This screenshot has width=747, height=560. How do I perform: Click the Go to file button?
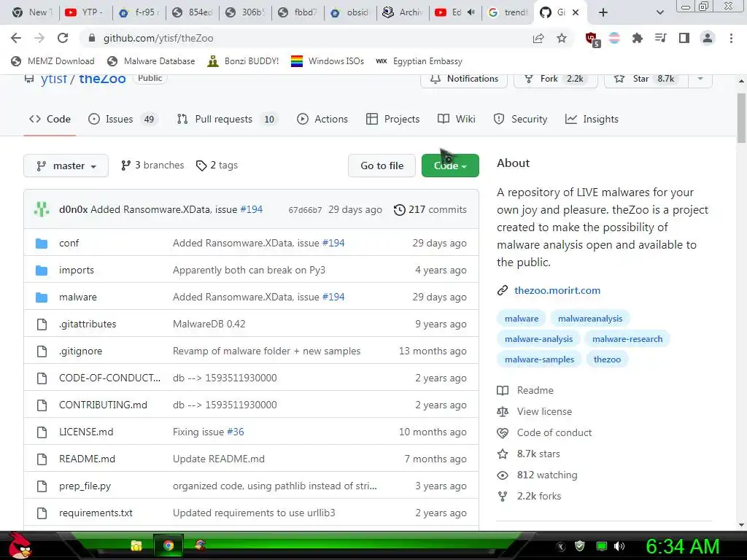click(382, 166)
